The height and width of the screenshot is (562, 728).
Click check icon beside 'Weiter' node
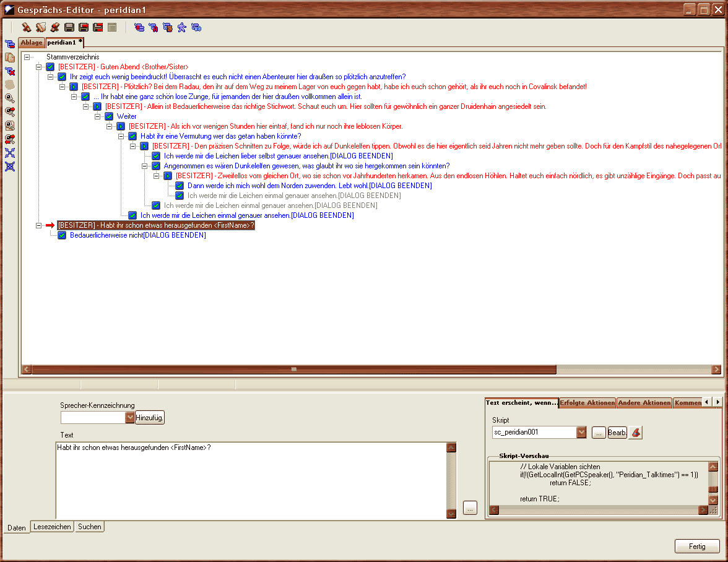coord(109,116)
